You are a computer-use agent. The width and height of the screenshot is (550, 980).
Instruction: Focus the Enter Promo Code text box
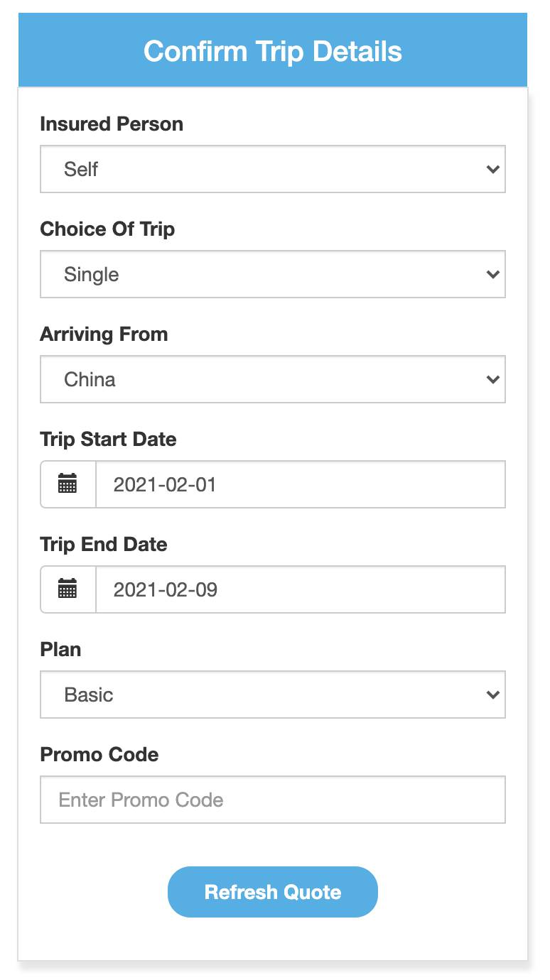272,800
